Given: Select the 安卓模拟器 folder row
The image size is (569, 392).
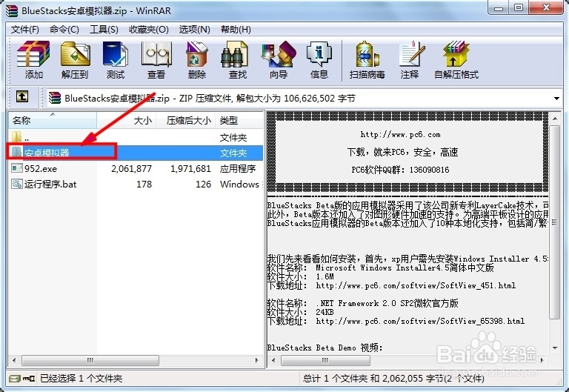Looking at the screenshot, I should click(136, 153).
